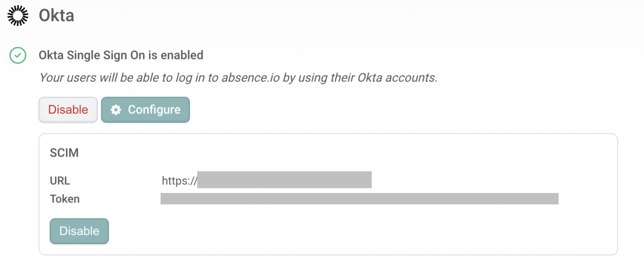Open Okta configuration via Configure button

tap(146, 110)
